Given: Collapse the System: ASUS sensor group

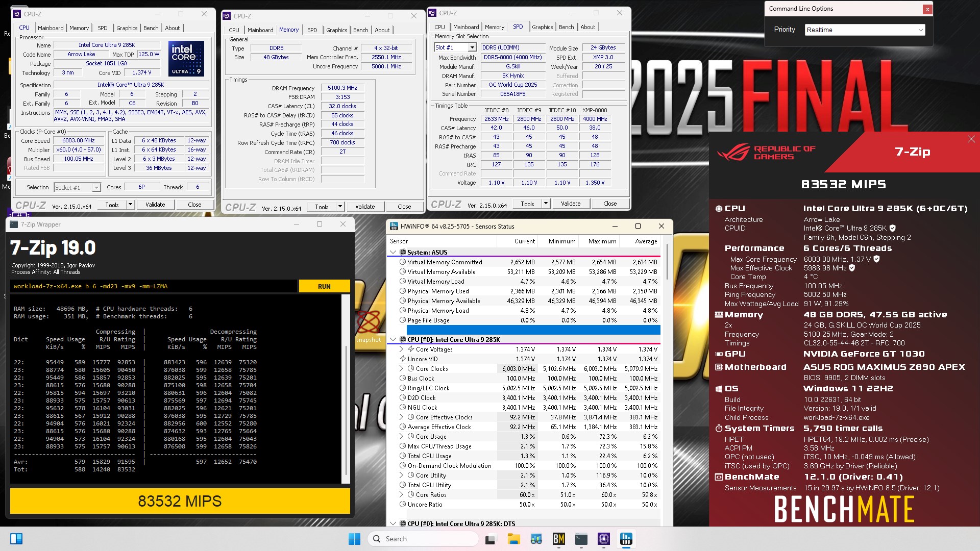Looking at the screenshot, I should (393, 252).
